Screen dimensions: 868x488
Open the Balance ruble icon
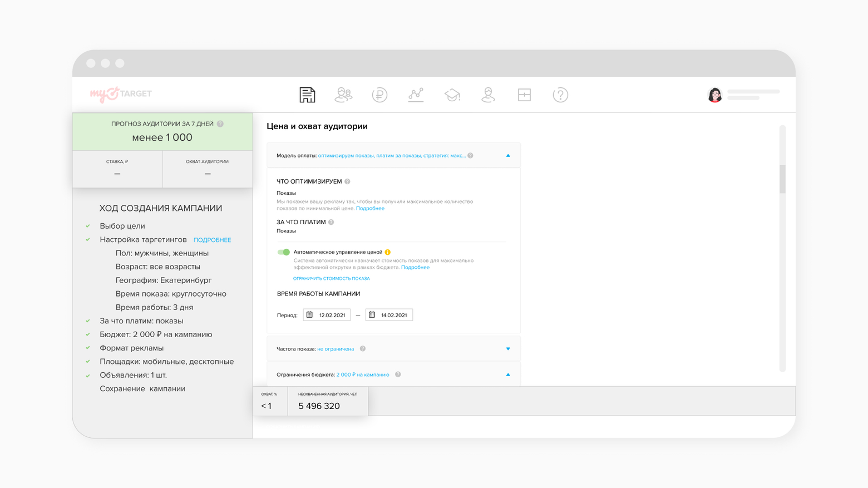click(x=379, y=95)
